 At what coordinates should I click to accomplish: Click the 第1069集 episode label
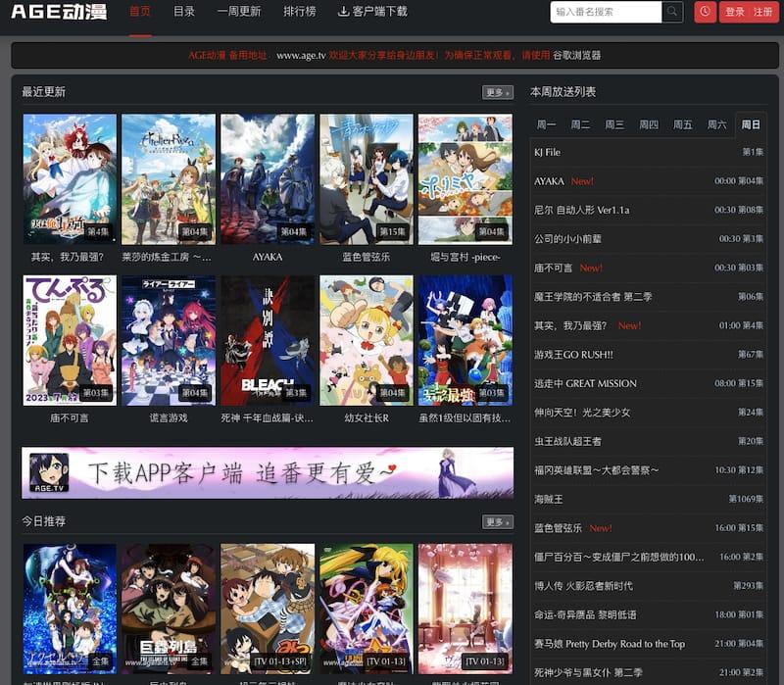(746, 499)
